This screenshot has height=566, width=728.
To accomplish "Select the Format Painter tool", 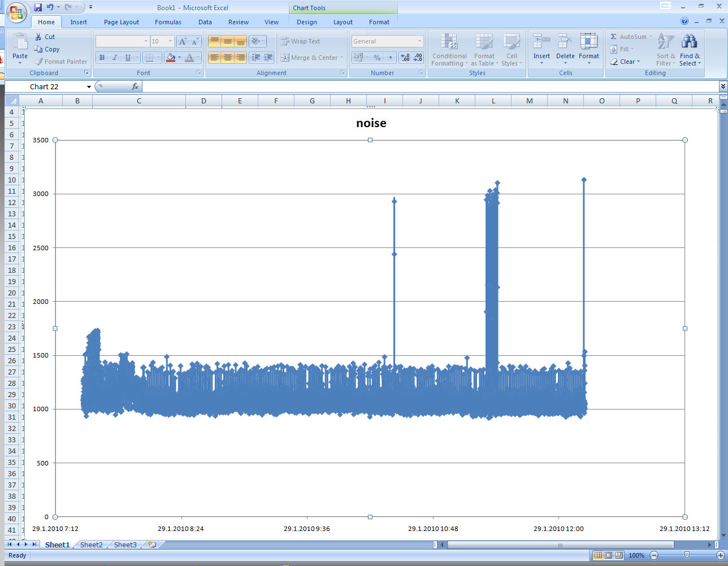I will pyautogui.click(x=61, y=62).
